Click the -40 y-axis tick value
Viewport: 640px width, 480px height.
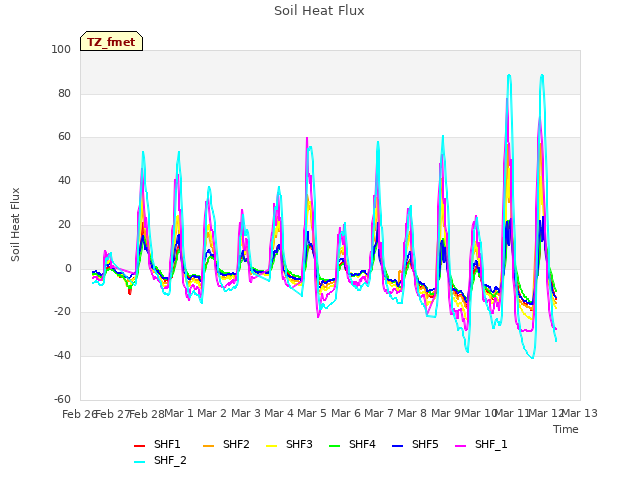pyautogui.click(x=62, y=356)
